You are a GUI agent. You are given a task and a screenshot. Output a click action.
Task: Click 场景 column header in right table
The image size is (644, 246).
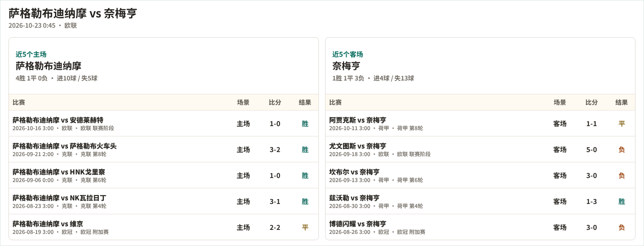pos(560,102)
